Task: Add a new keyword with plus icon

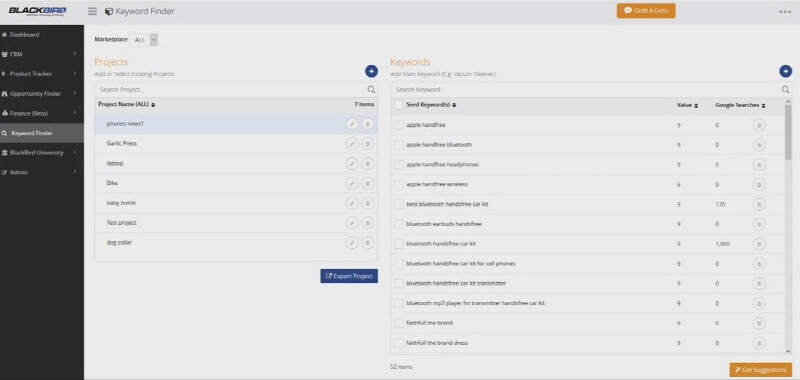Action: tap(786, 71)
